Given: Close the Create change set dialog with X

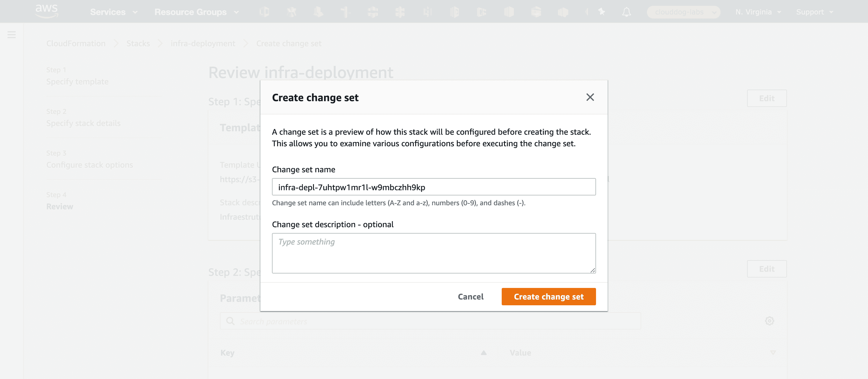Looking at the screenshot, I should click(x=590, y=97).
